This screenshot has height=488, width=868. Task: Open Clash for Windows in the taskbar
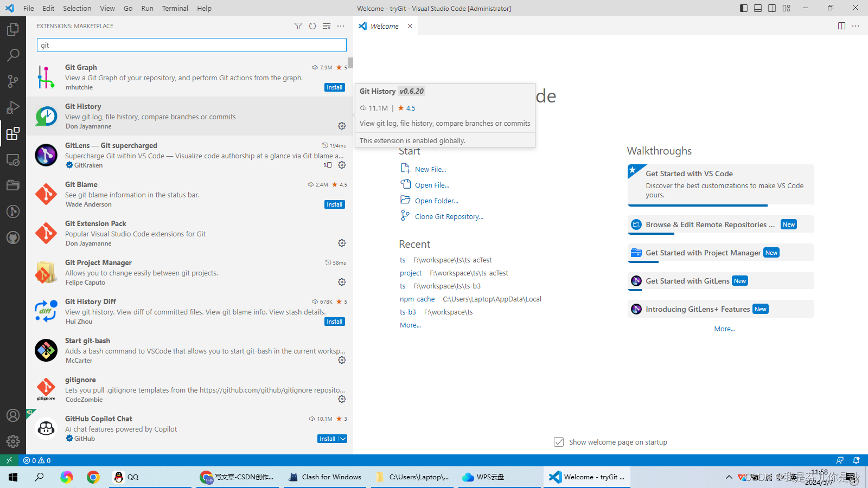[x=325, y=477]
